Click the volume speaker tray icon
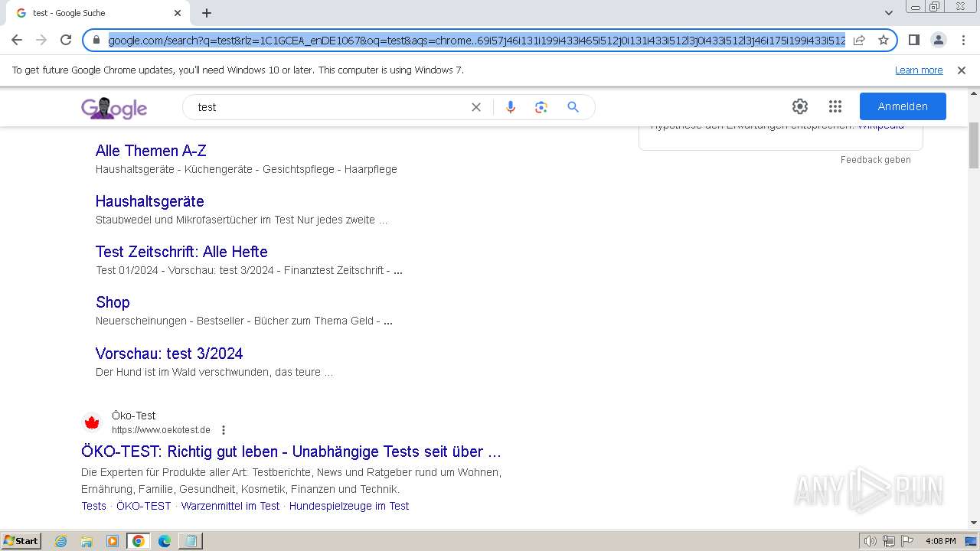 point(870,541)
